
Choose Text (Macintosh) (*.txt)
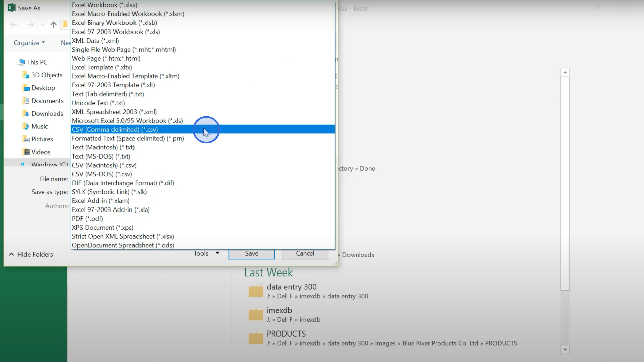pos(203,147)
